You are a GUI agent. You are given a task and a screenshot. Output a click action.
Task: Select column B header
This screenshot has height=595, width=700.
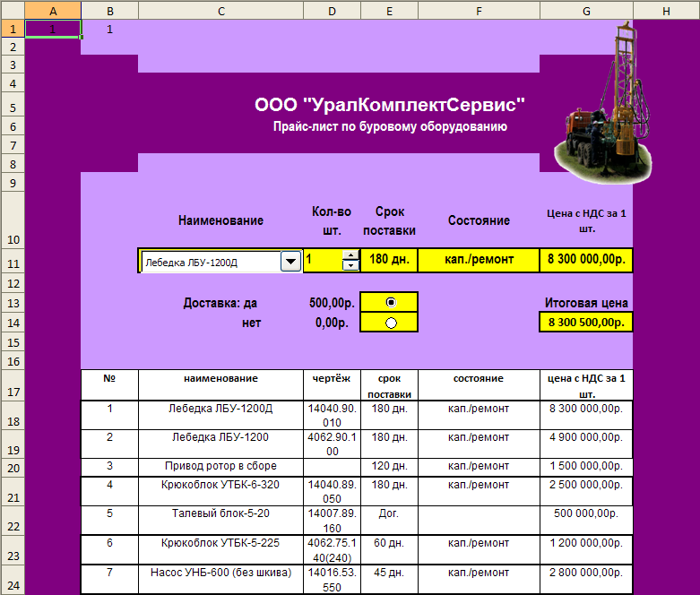point(110,11)
